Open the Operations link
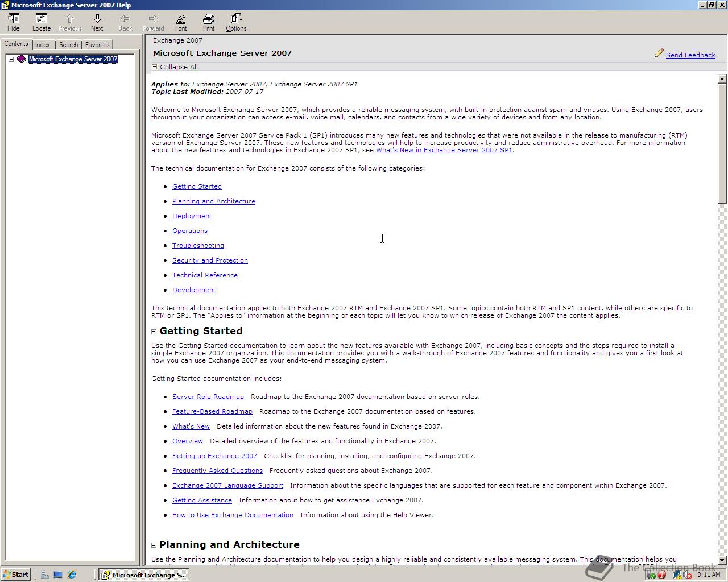Image resolution: width=728 pixels, height=582 pixels. [x=190, y=231]
